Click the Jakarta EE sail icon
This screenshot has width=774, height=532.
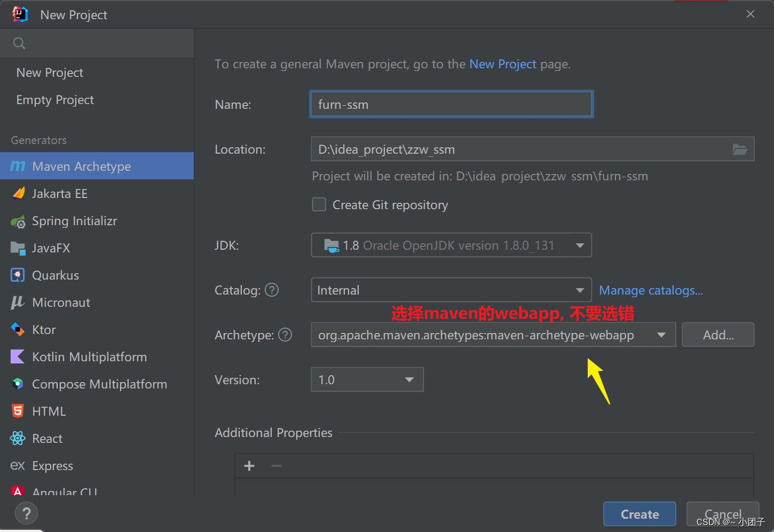tap(18, 193)
